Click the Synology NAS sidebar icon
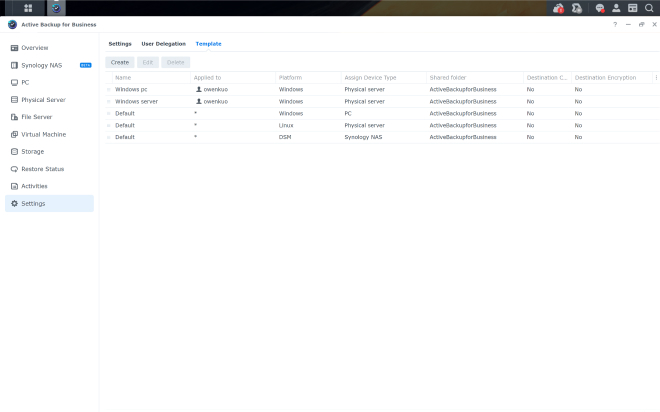This screenshot has height=412, width=660. [14, 65]
